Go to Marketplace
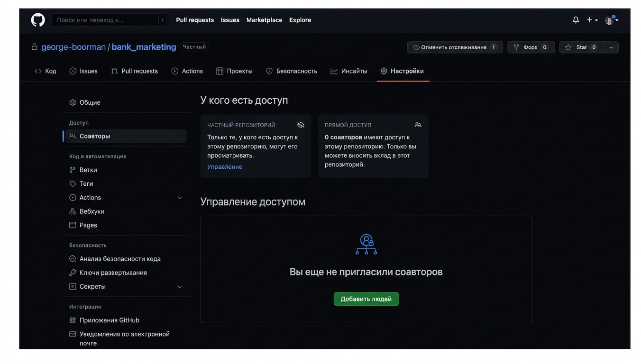Image resolution: width=641 pixels, height=364 pixels. tap(264, 20)
